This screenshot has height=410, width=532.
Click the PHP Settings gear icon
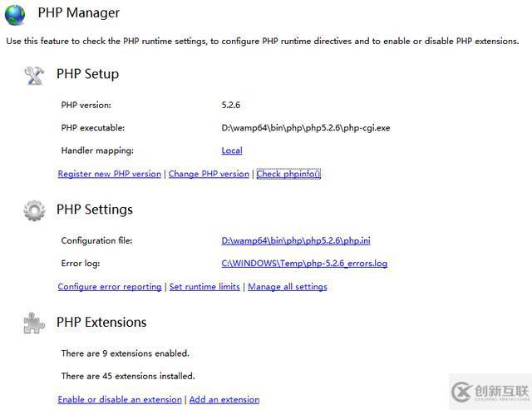coord(34,210)
